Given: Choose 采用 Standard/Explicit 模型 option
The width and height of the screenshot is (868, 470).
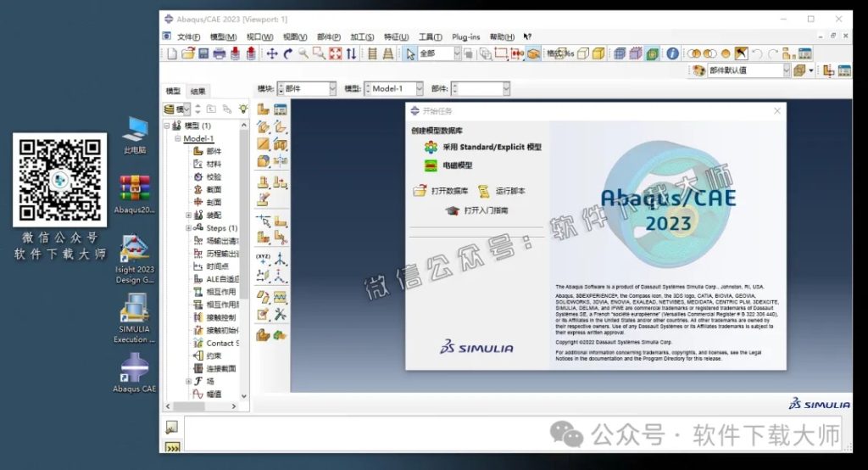Looking at the screenshot, I should tap(482, 147).
